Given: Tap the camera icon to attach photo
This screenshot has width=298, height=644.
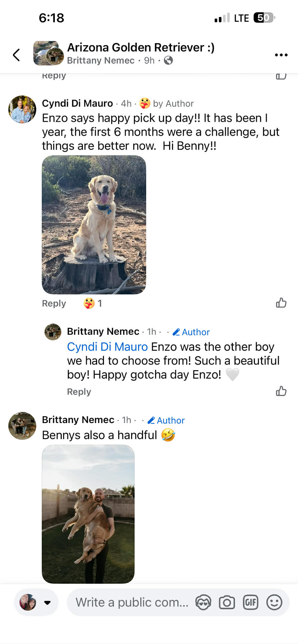Looking at the screenshot, I should coord(227,602).
